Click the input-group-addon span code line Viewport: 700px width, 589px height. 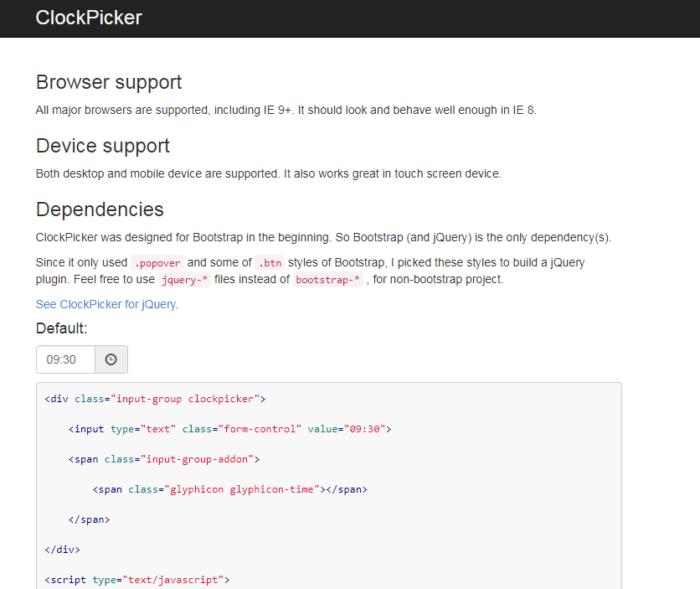[164, 459]
